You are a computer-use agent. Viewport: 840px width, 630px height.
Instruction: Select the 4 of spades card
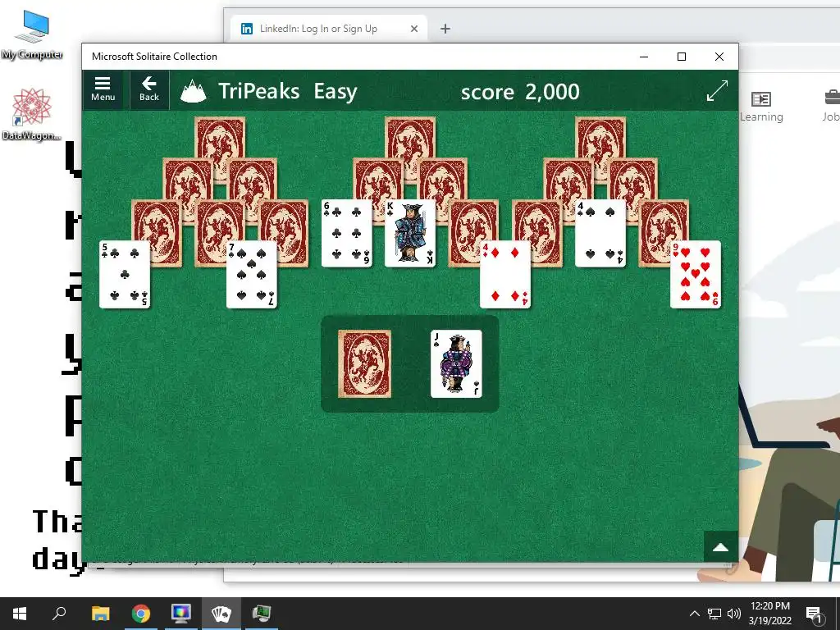click(x=600, y=233)
